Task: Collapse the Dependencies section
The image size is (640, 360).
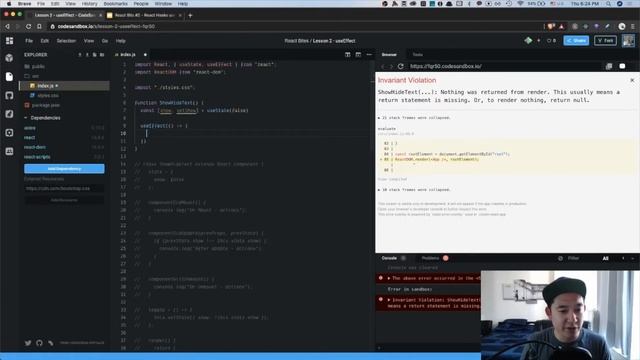Action: point(42,118)
